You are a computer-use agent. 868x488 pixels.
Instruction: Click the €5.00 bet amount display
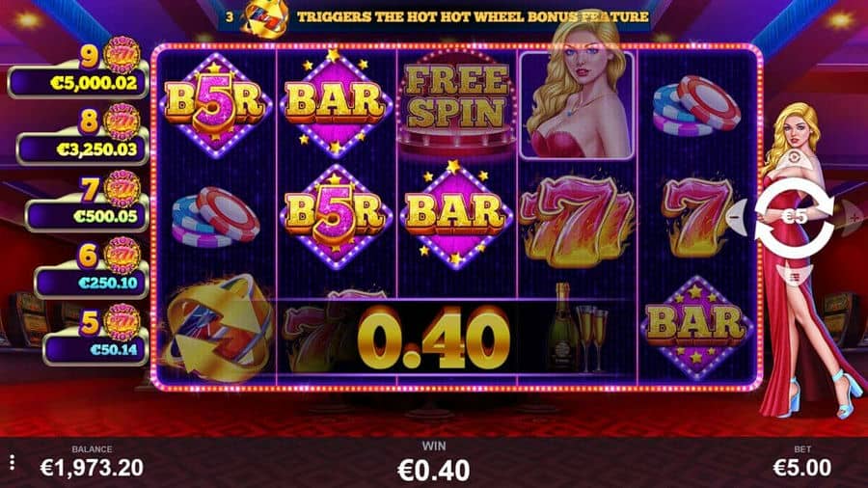[801, 468]
